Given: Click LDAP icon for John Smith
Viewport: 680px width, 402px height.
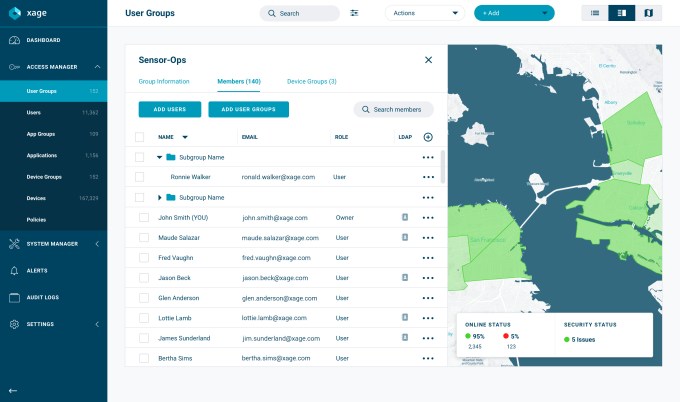Looking at the screenshot, I should [405, 217].
